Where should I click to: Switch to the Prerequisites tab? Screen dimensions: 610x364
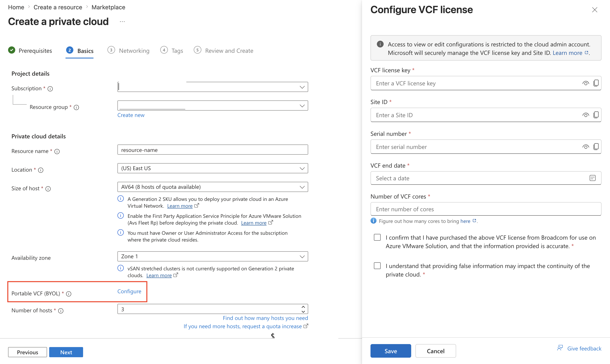tap(30, 50)
